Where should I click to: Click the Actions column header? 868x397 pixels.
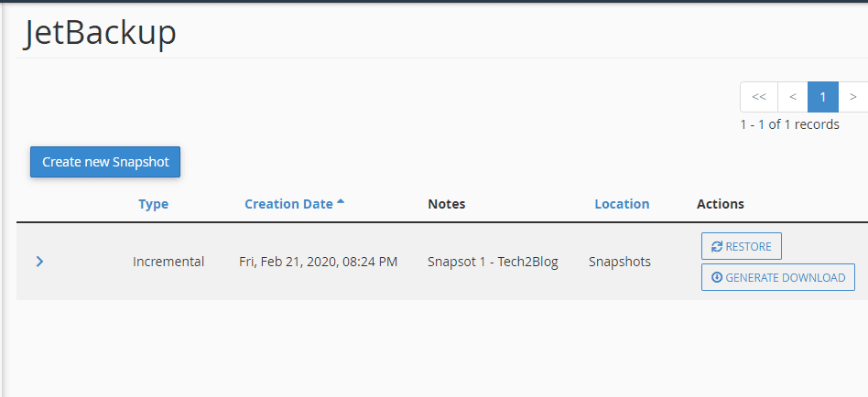click(721, 204)
